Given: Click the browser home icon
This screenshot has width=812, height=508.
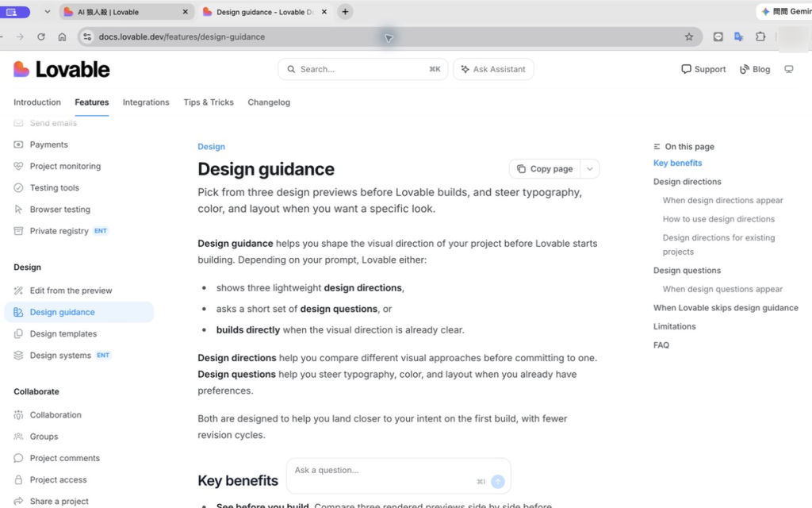Looking at the screenshot, I should (x=62, y=37).
